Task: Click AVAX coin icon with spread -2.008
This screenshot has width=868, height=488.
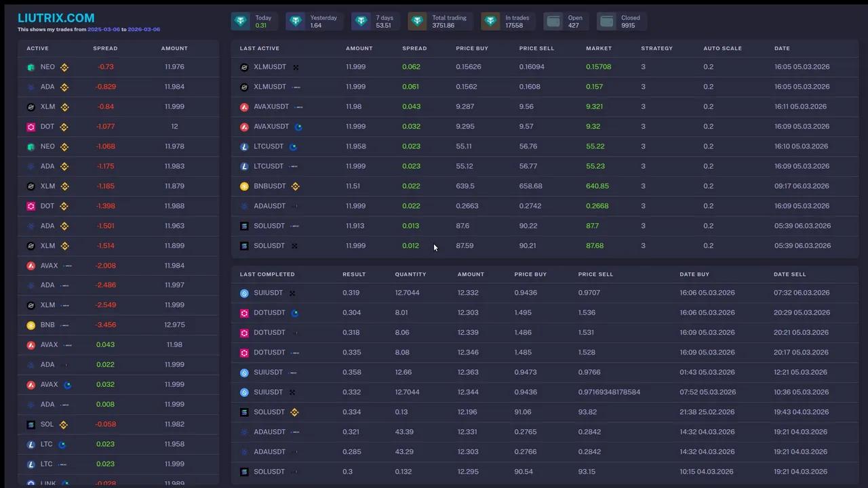Action: tap(31, 266)
